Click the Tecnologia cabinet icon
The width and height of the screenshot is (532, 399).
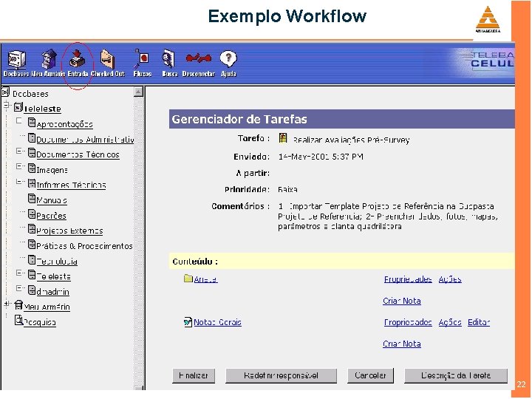point(32,259)
